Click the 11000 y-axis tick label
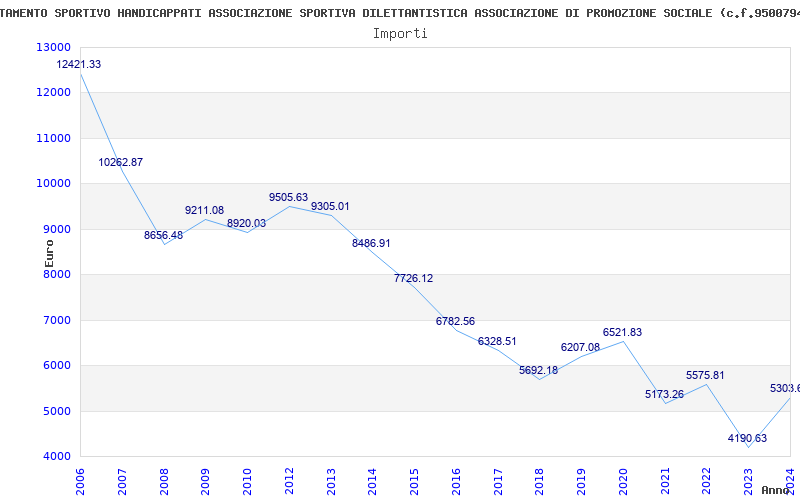The width and height of the screenshot is (800, 500). (x=54, y=138)
